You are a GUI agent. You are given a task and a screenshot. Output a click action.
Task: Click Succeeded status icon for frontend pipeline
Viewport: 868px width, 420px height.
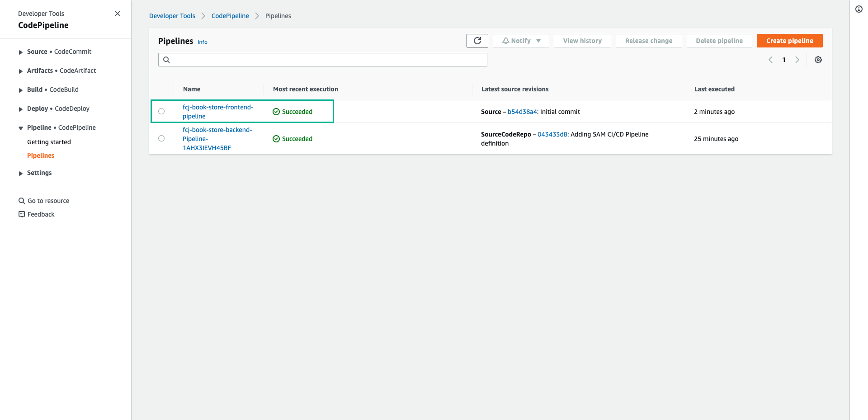(x=276, y=112)
